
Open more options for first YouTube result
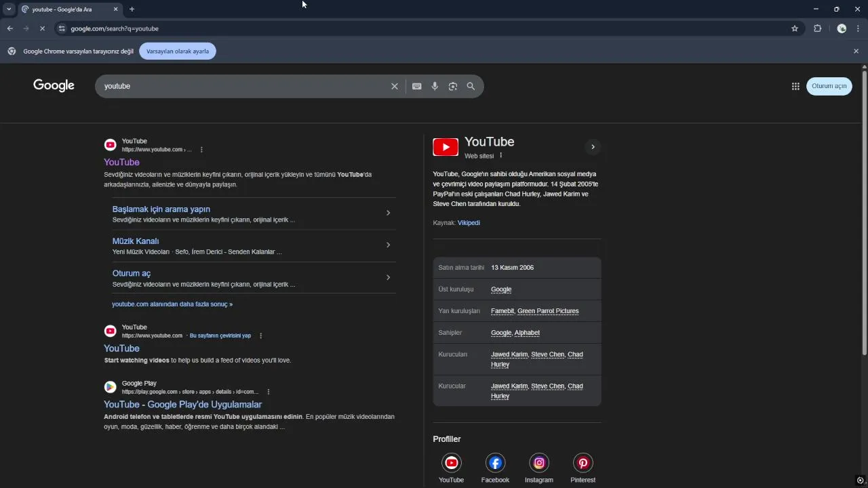(201, 150)
